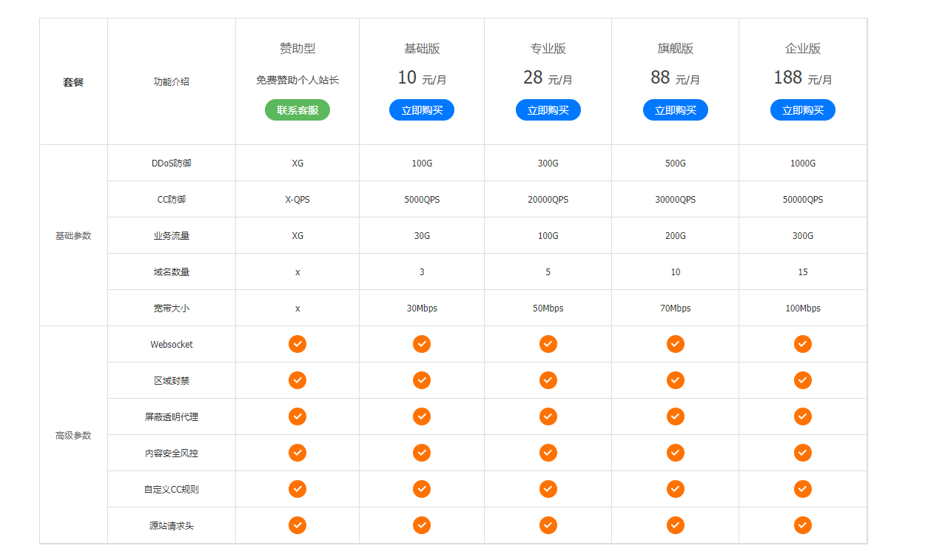
Task: Click the 内容安全风控 checkmark for 专业版
Action: [548, 453]
